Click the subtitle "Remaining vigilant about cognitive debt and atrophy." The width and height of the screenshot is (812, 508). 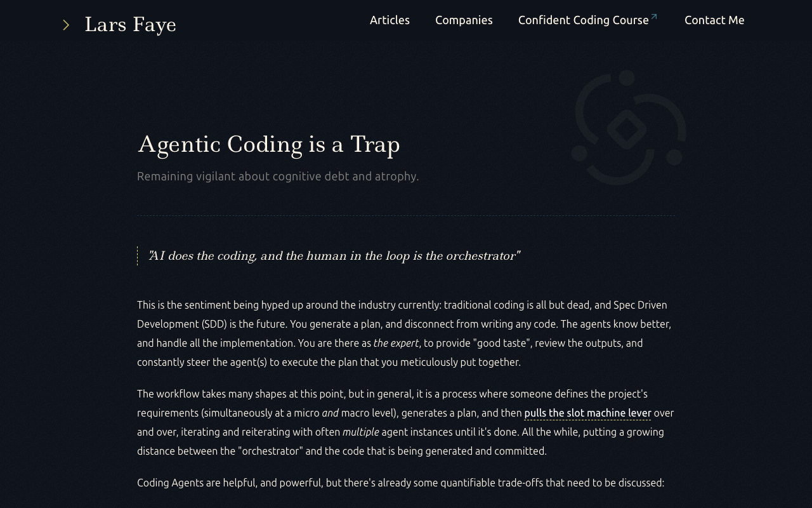tap(278, 177)
